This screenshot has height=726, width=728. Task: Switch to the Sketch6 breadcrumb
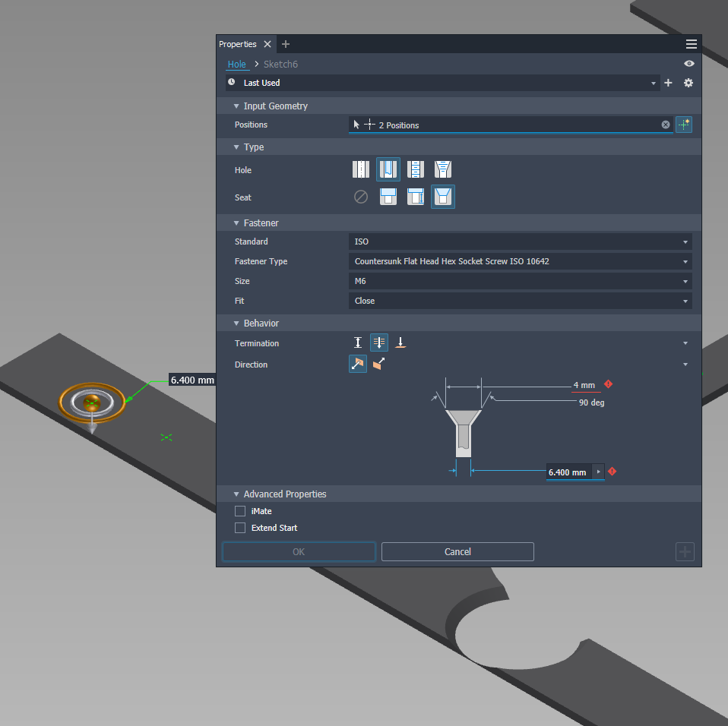[280, 64]
